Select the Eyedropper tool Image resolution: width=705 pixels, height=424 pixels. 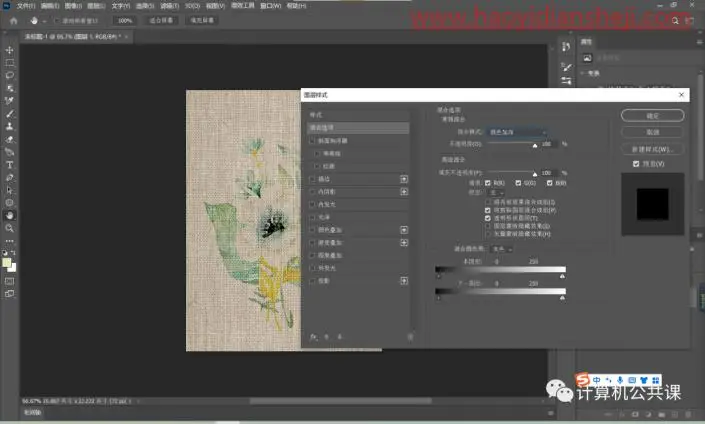9,101
